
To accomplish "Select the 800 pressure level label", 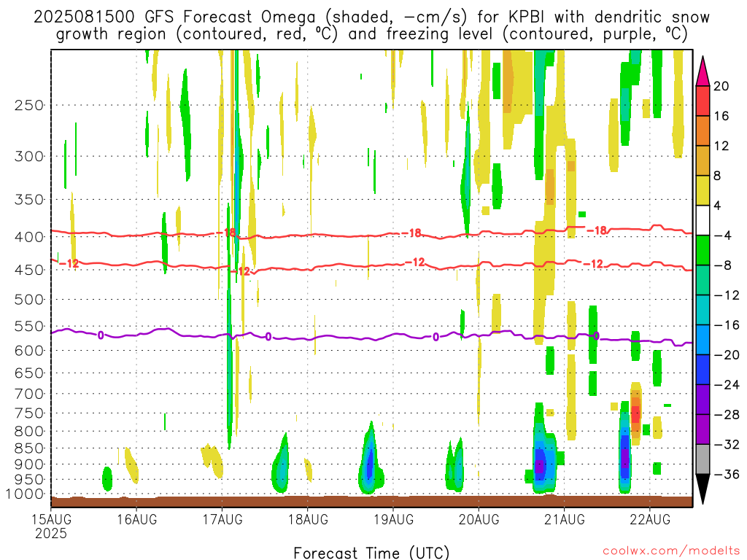I will pyautogui.click(x=29, y=432).
